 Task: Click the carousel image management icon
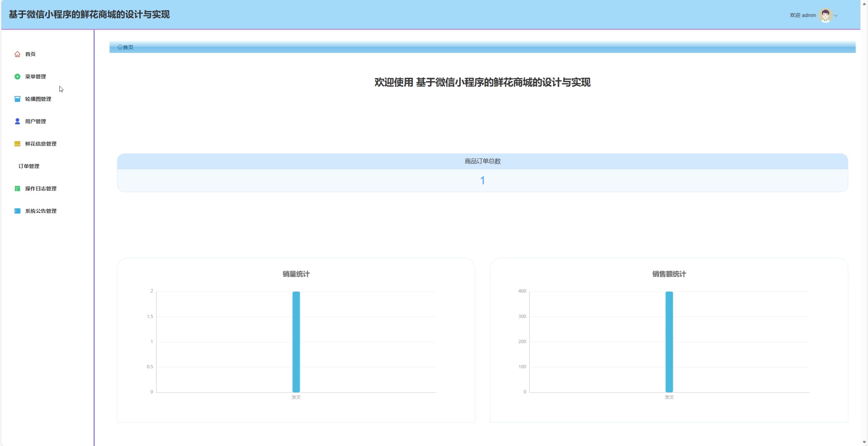pos(17,99)
